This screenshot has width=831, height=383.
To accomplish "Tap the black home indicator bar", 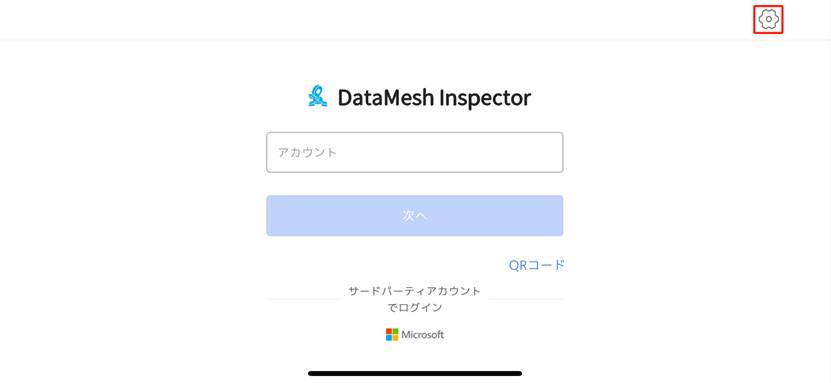I will click(415, 373).
